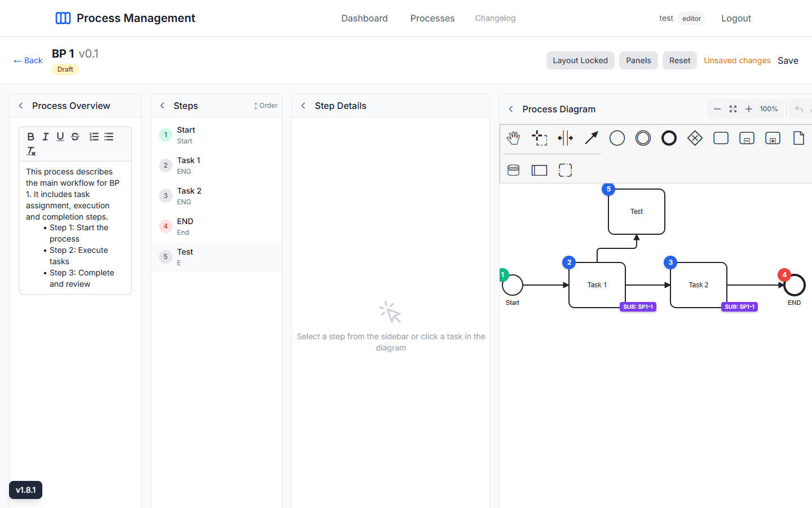The width and height of the screenshot is (812, 508).
Task: Save the unsaved changes
Action: pos(788,60)
